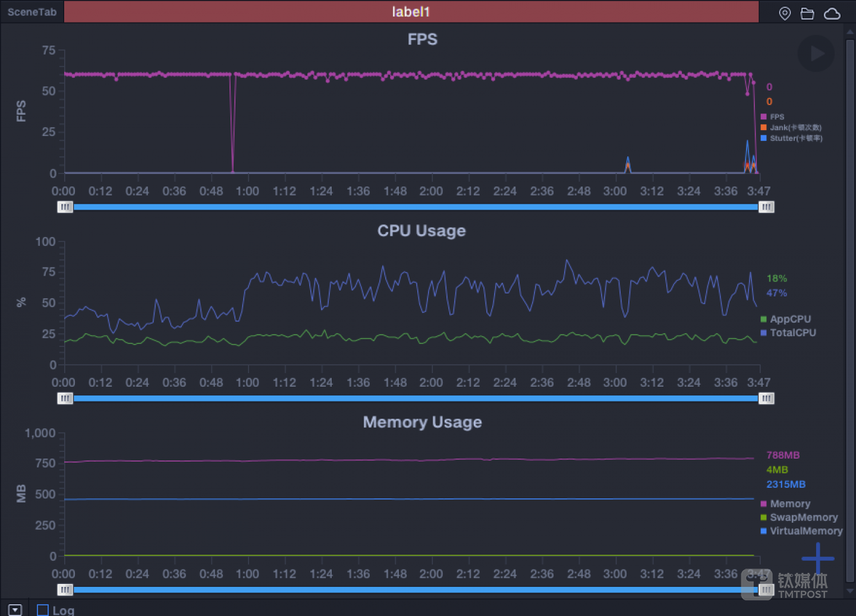Select the SceneTab tab
The image size is (856, 616).
tap(32, 12)
